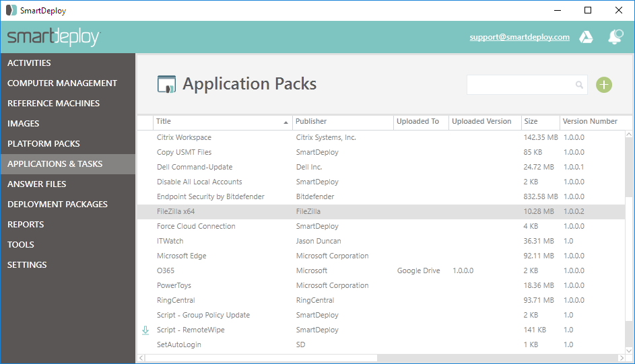
Task: Click publisher SD for SetAutoLogin
Action: tap(300, 344)
